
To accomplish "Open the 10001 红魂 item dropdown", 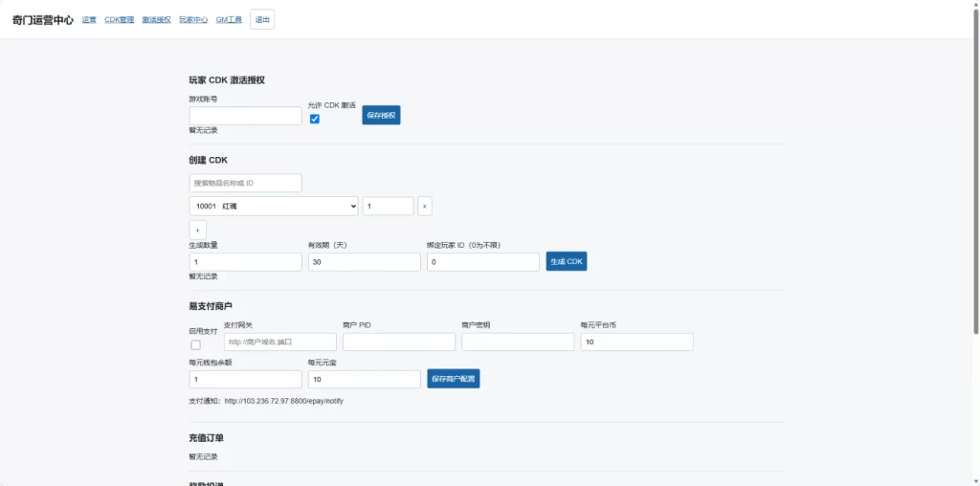I will click(x=274, y=206).
